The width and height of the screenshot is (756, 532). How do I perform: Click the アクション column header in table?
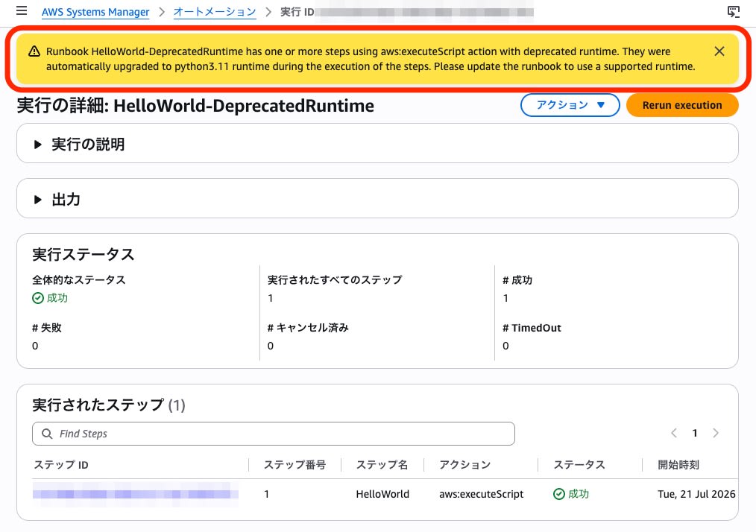464,464
